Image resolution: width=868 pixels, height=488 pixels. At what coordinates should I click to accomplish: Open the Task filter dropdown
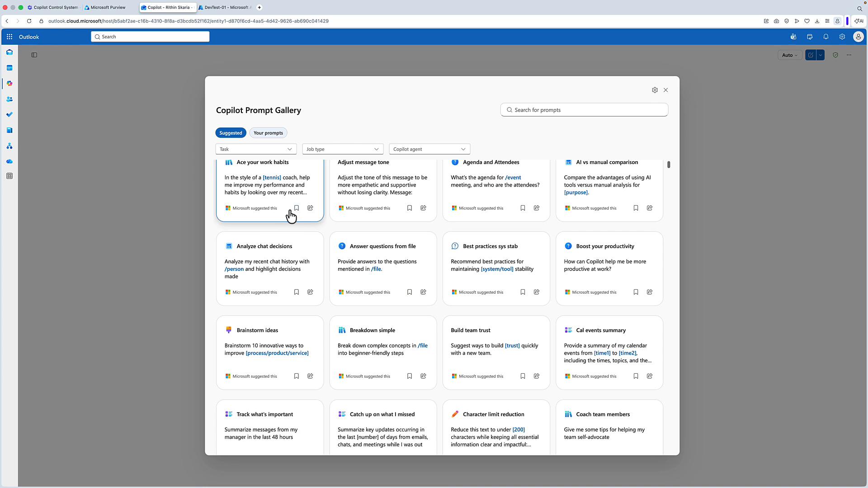[256, 149]
